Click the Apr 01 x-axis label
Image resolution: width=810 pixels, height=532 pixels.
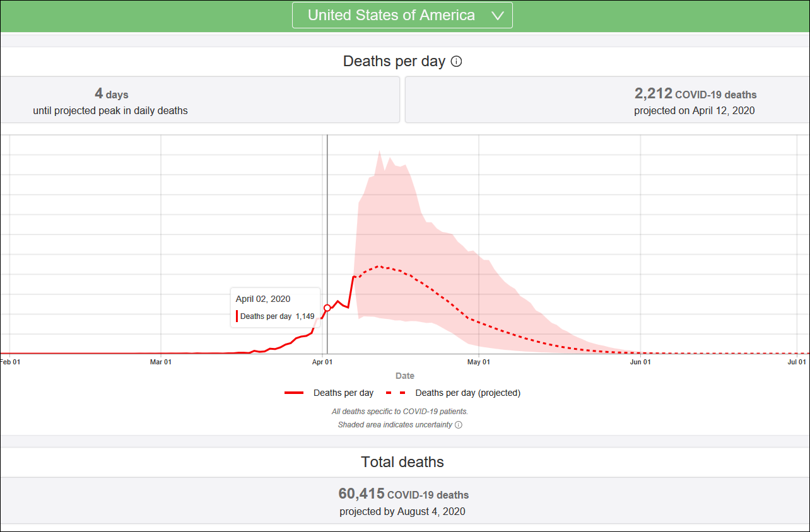click(322, 362)
